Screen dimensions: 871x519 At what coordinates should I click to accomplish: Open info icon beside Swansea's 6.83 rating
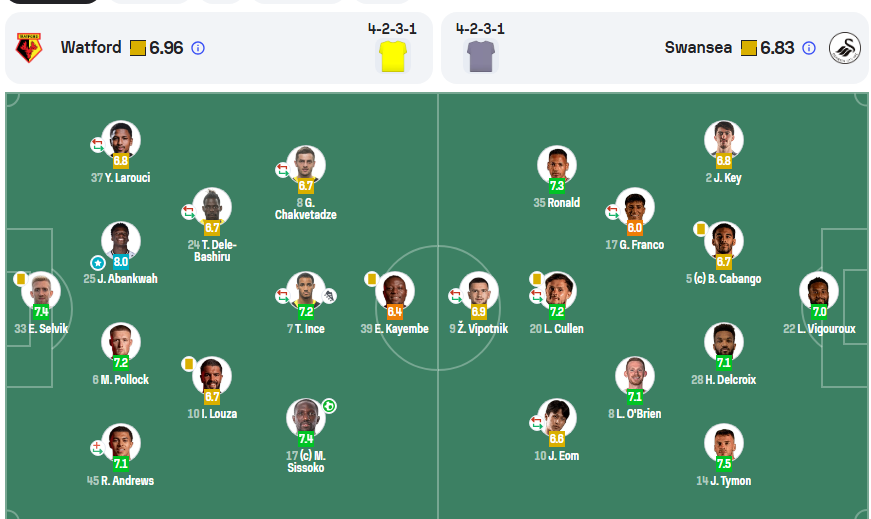(809, 48)
